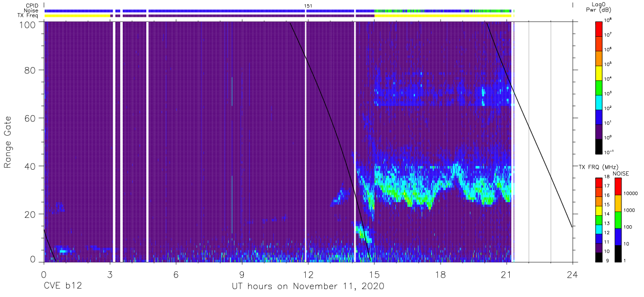
Task: Select the 3 tick on UT hours axis
Action: pos(110,274)
